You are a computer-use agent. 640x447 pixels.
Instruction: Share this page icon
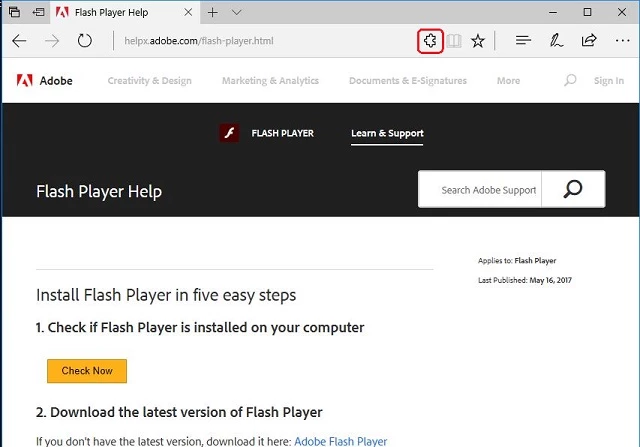(589, 40)
